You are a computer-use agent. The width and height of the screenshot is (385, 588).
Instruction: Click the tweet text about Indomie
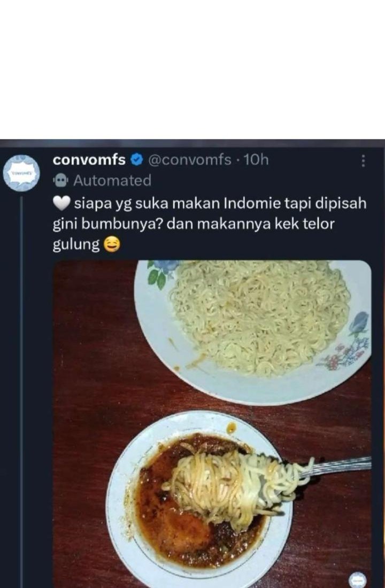[x=210, y=224]
